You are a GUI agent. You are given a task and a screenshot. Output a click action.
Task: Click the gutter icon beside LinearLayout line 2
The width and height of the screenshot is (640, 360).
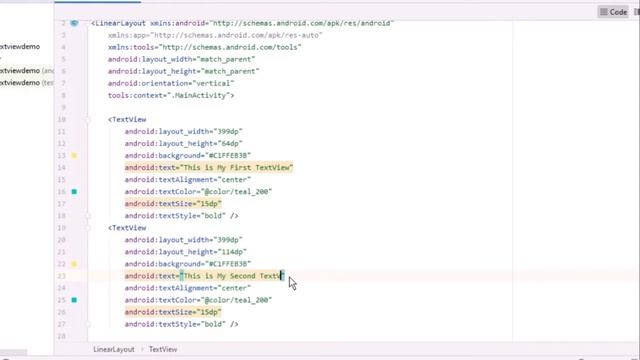[74, 23]
